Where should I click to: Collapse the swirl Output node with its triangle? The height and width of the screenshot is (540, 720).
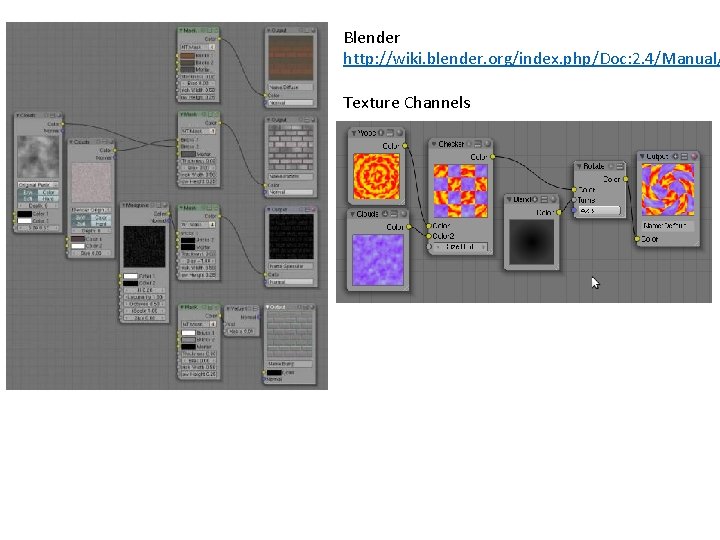(642, 157)
